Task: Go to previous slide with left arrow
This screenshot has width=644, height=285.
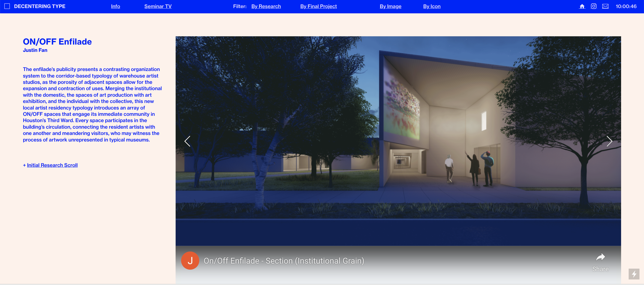Action: click(187, 141)
